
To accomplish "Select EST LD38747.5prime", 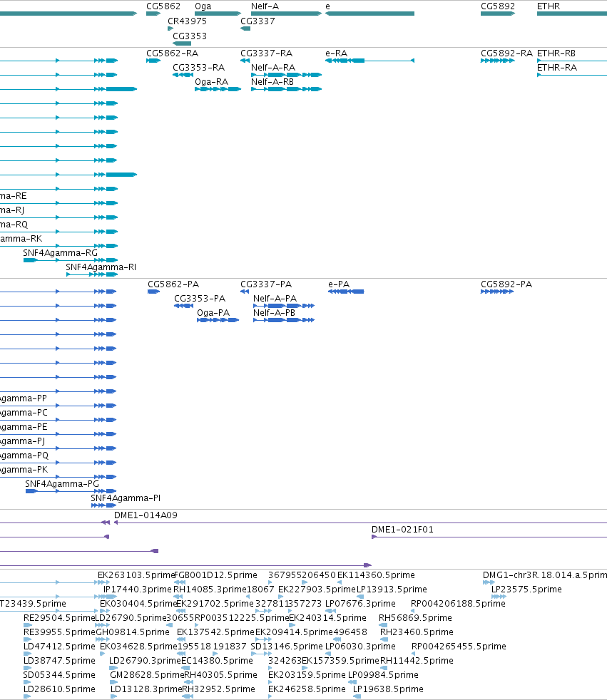I will 59,661.
